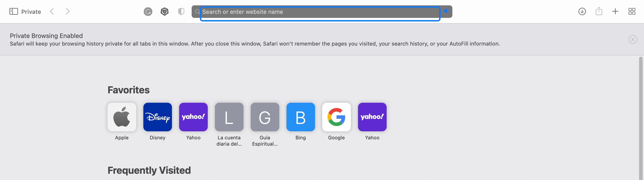Go forward to next page
644x180 pixels.
tap(68, 11)
